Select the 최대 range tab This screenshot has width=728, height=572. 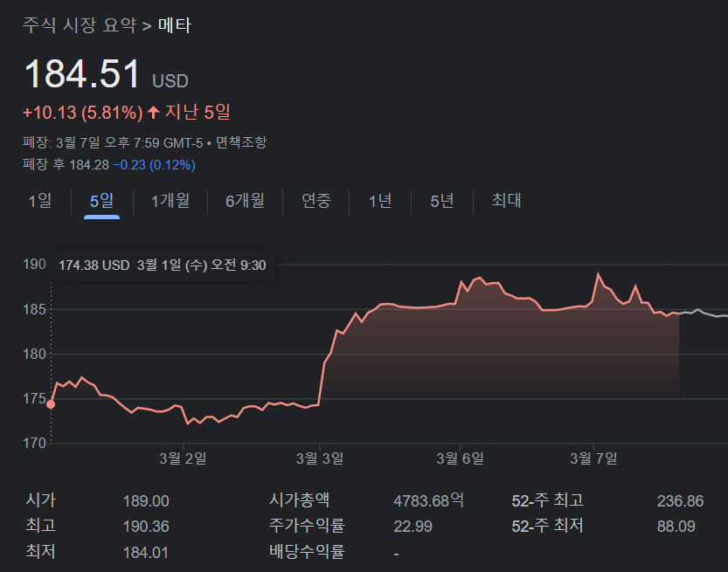506,201
